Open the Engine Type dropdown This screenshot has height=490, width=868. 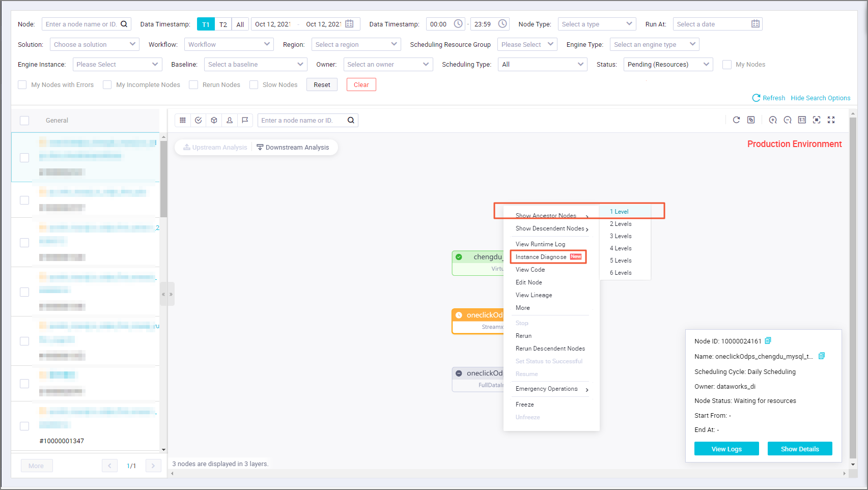[655, 44]
